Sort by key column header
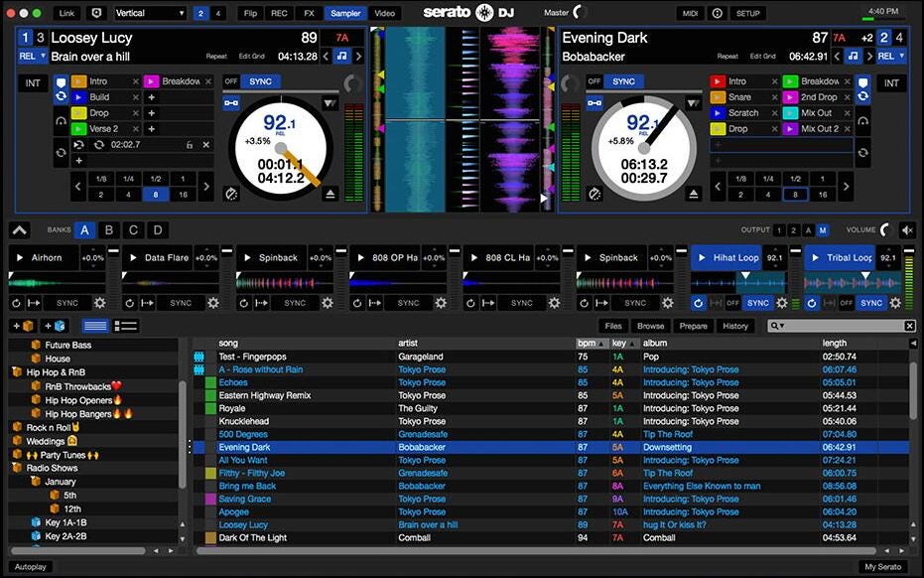924x578 pixels. [624, 343]
